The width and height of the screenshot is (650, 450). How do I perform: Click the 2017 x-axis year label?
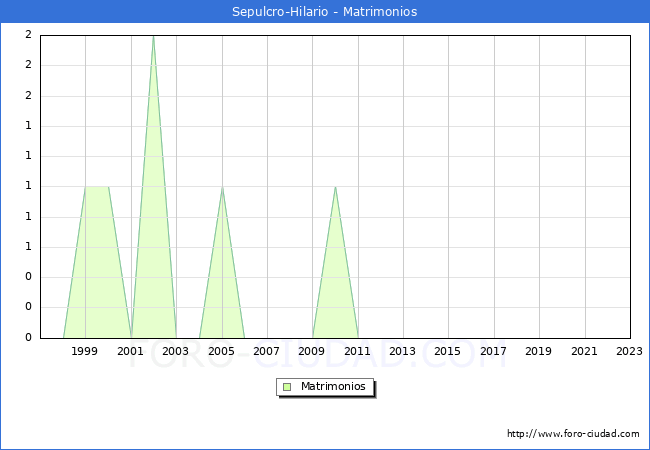[493, 351]
